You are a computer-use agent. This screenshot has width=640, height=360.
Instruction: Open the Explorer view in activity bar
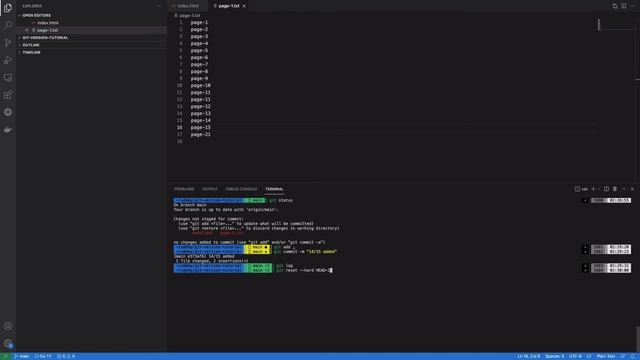(8, 8)
